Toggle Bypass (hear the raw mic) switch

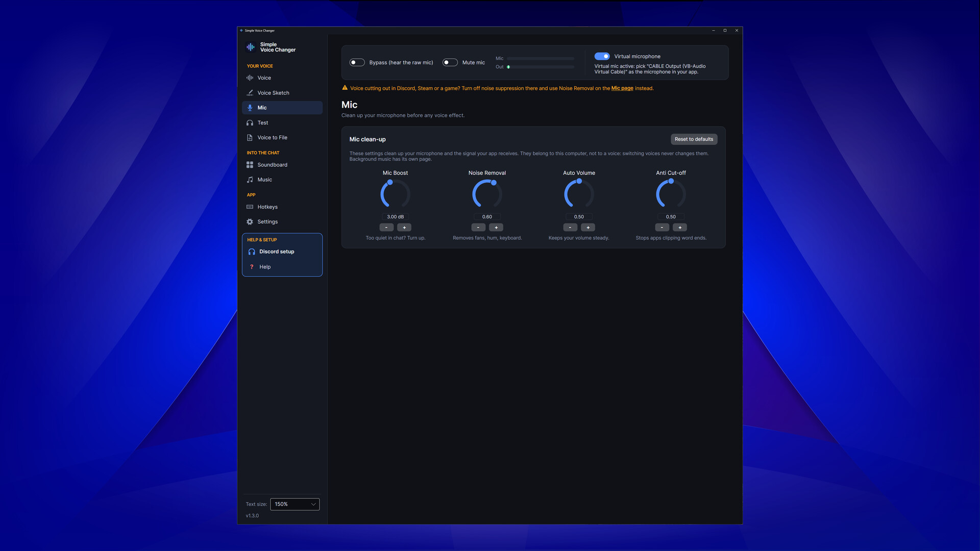click(x=357, y=62)
